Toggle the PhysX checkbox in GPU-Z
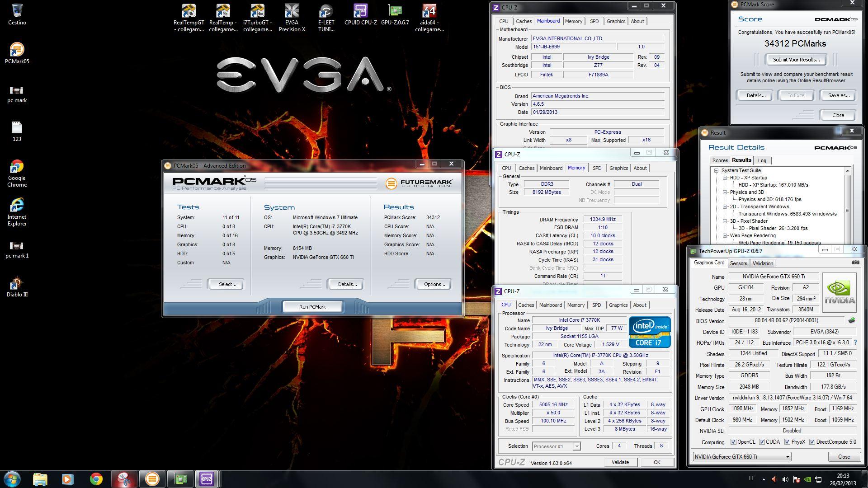 tap(787, 442)
